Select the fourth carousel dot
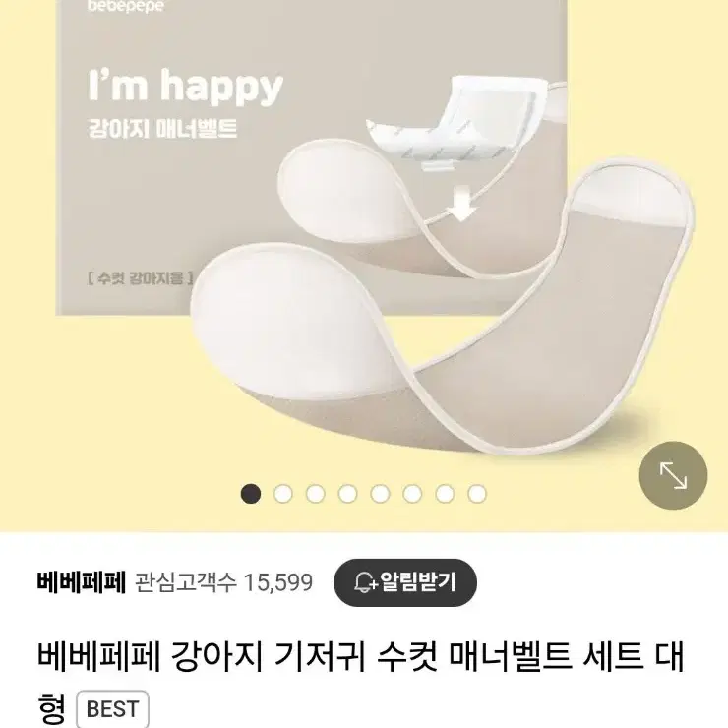 pyautogui.click(x=347, y=494)
